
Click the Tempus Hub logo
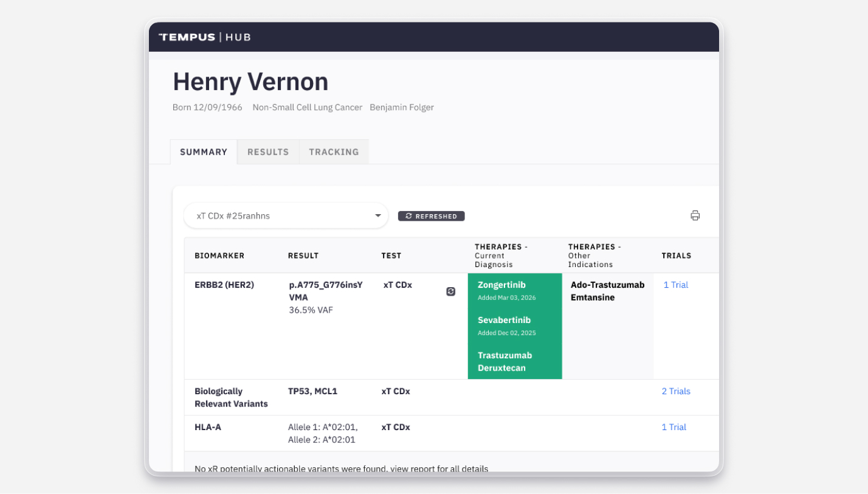pos(204,37)
